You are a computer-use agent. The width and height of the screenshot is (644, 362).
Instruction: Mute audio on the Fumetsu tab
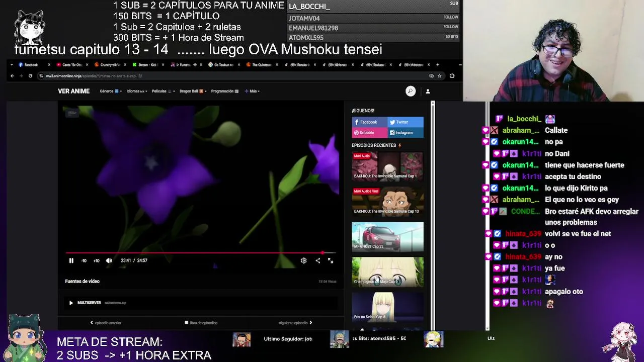pos(195,65)
